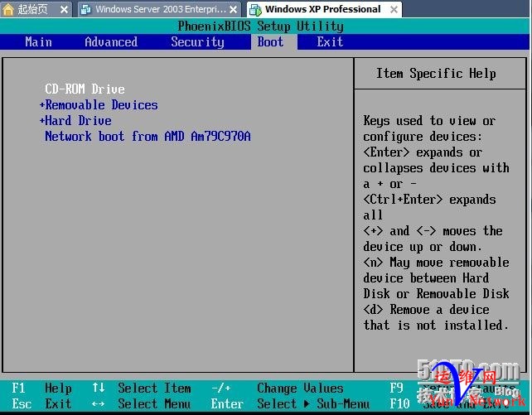The height and width of the screenshot is (415, 532).
Task: Open the Advanced BIOS menu
Action: pyautogui.click(x=111, y=42)
